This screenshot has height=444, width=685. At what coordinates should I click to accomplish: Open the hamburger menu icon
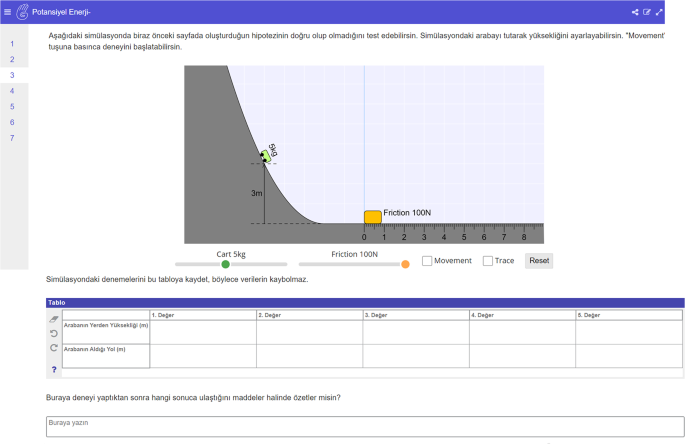pyautogui.click(x=7, y=12)
